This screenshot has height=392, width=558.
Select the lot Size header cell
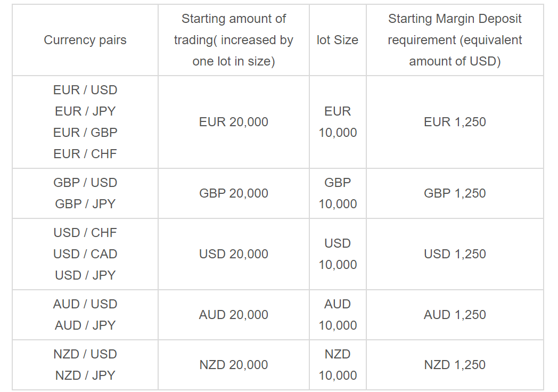[x=338, y=40]
